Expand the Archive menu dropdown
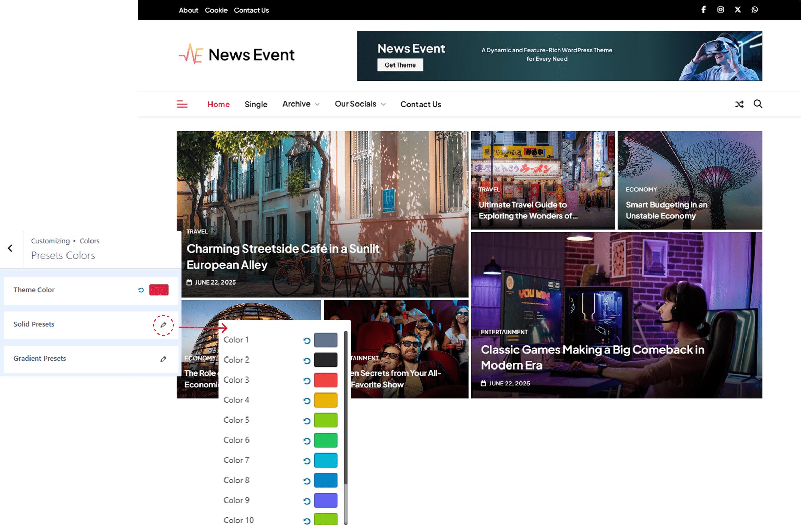Image resolution: width=801 pixels, height=532 pixels. click(x=301, y=104)
